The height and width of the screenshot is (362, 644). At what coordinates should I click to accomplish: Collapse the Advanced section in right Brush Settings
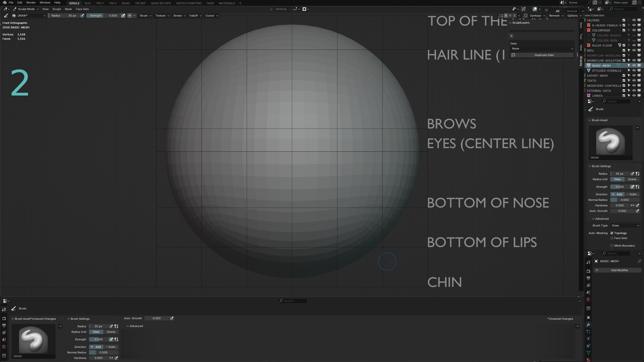pyautogui.click(x=593, y=219)
